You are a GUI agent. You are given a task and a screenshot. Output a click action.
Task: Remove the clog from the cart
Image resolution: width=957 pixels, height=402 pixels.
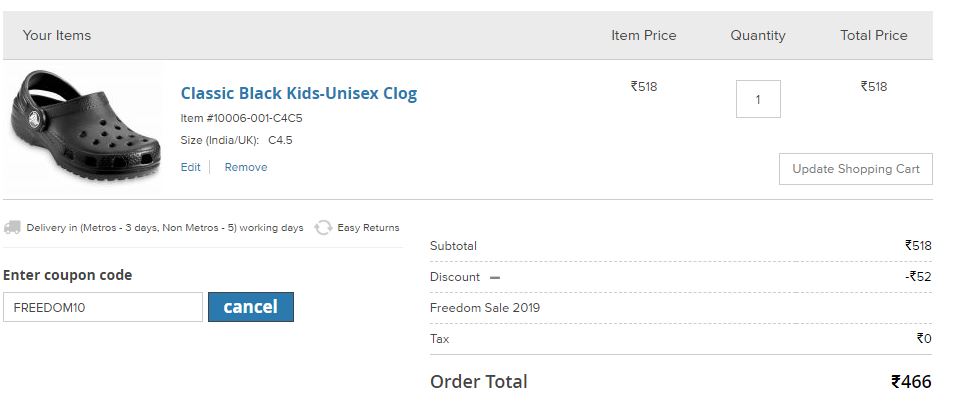pos(246,167)
